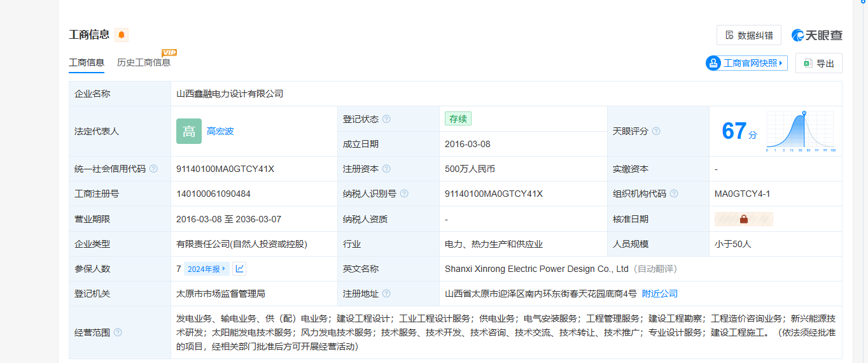Click the 太原市市场监督管理局 registration authority
Screen dimensions: 868x363
point(221,294)
